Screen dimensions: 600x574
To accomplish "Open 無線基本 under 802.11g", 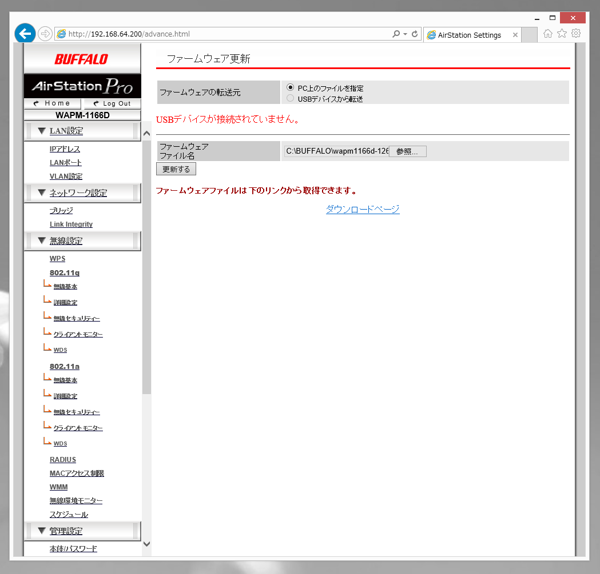I will tap(65, 287).
